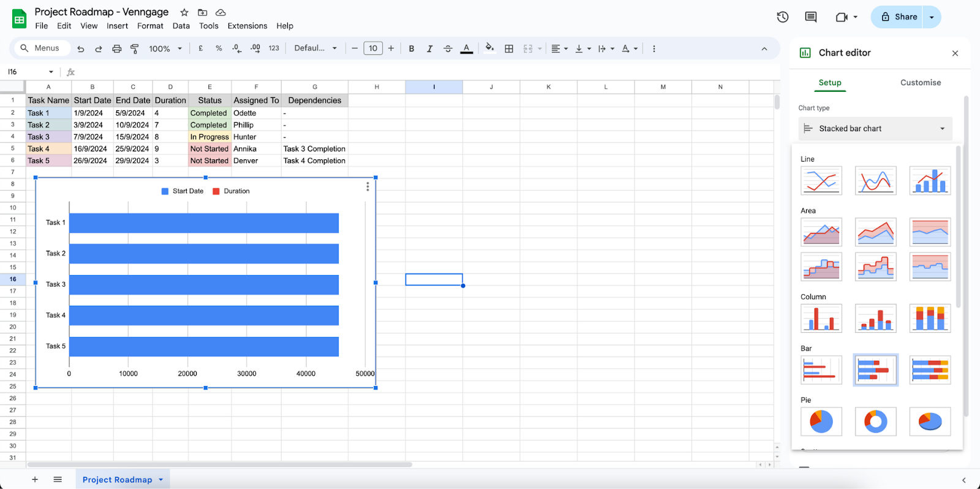Format as percent

219,48
